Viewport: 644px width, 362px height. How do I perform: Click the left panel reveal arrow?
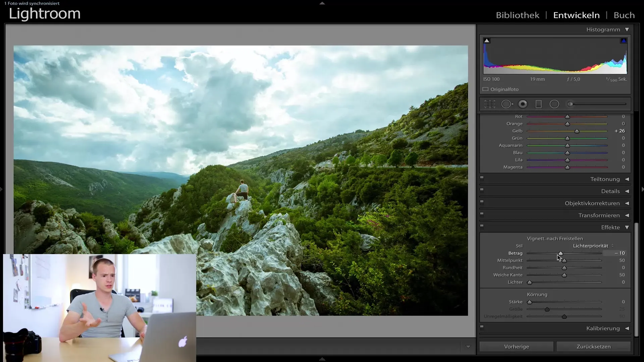(1, 189)
